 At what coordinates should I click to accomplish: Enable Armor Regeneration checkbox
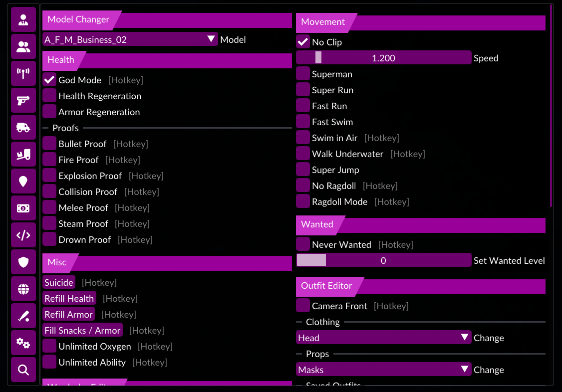(49, 112)
